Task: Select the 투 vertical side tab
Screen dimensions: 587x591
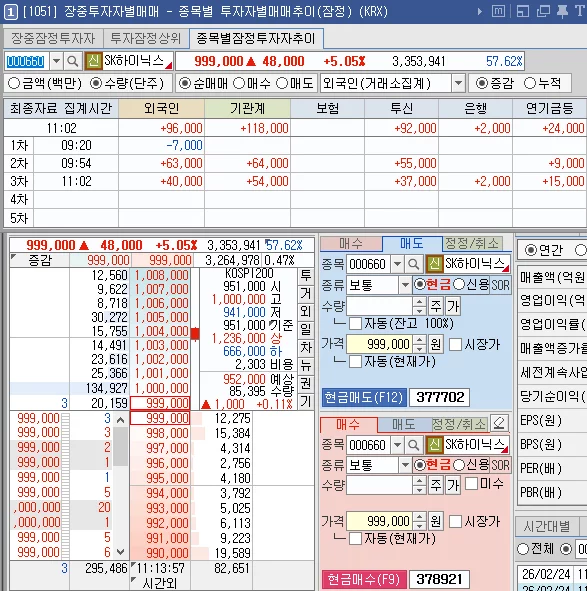Action: (305, 276)
